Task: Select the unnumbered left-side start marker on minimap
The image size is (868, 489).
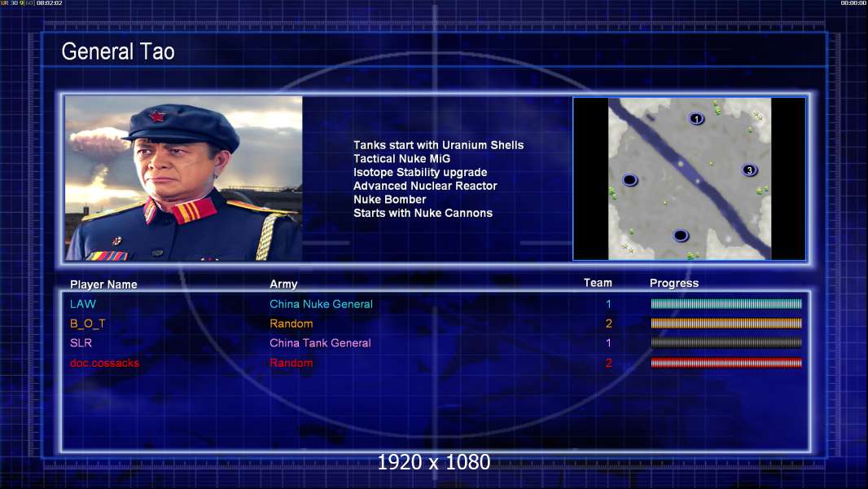Action: tap(630, 180)
